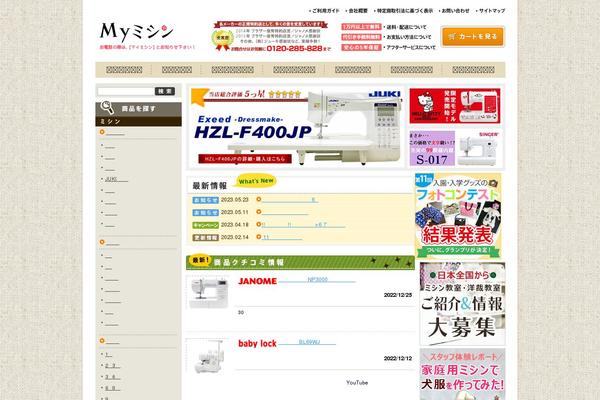Open the スタッフ体験レポート 犬服 banner
Screen dimensions: 600x400
click(x=462, y=374)
